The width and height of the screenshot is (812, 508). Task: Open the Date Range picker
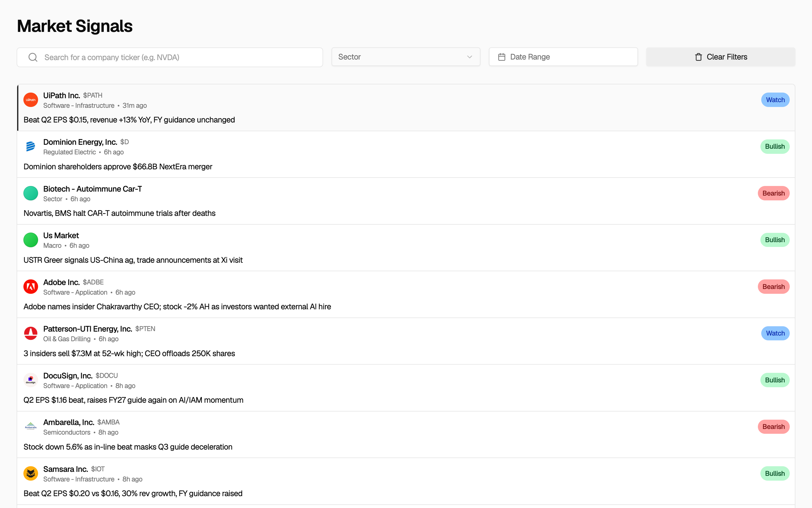click(563, 57)
